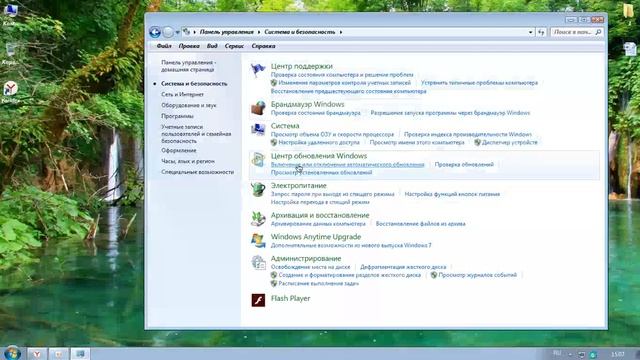Screen dimensions: 640x360
Task: Go back with the Back arrow button
Action: click(155, 32)
